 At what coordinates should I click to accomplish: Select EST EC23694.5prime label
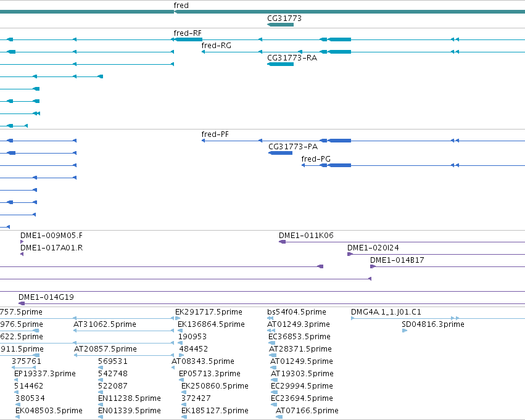(x=302, y=398)
